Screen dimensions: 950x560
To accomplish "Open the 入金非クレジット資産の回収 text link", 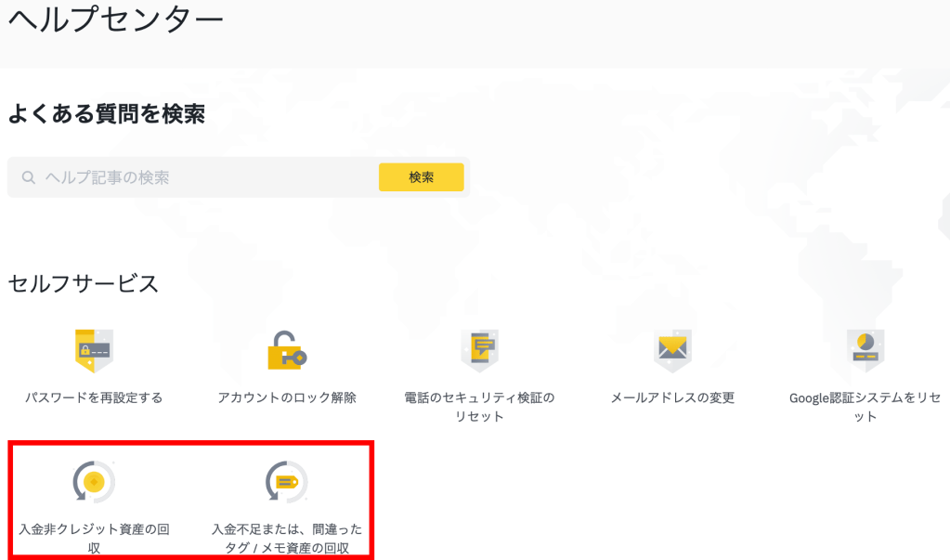I will pyautogui.click(x=93, y=539).
